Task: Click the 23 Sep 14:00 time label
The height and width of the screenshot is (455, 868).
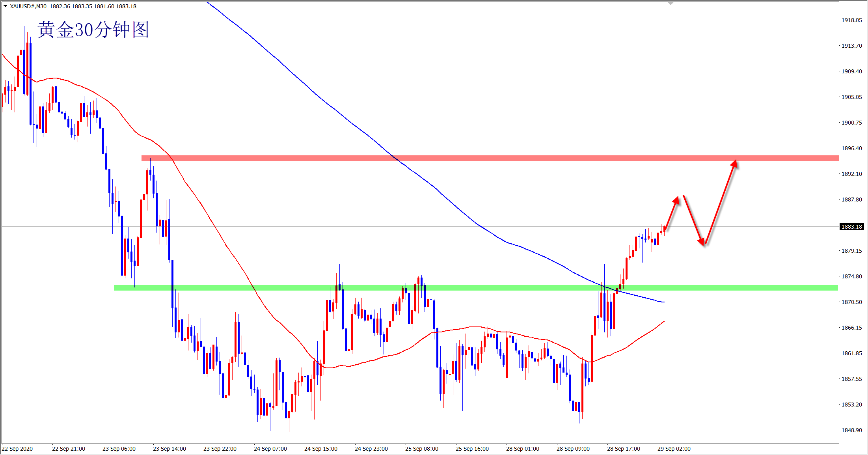Action: pyautogui.click(x=169, y=449)
